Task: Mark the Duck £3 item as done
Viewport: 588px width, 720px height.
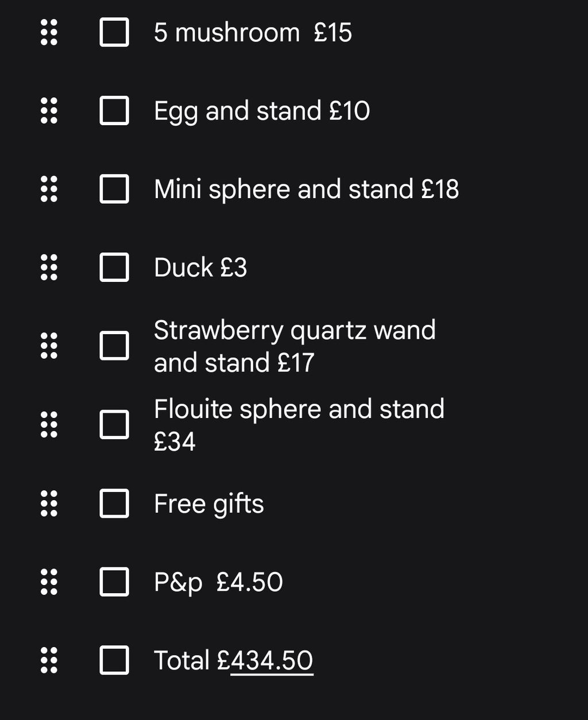Action: pyautogui.click(x=114, y=268)
